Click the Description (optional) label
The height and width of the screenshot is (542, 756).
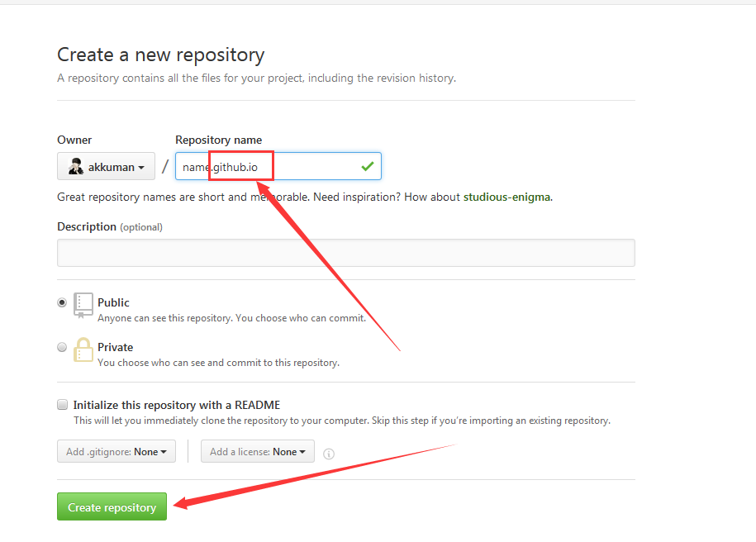109,226
